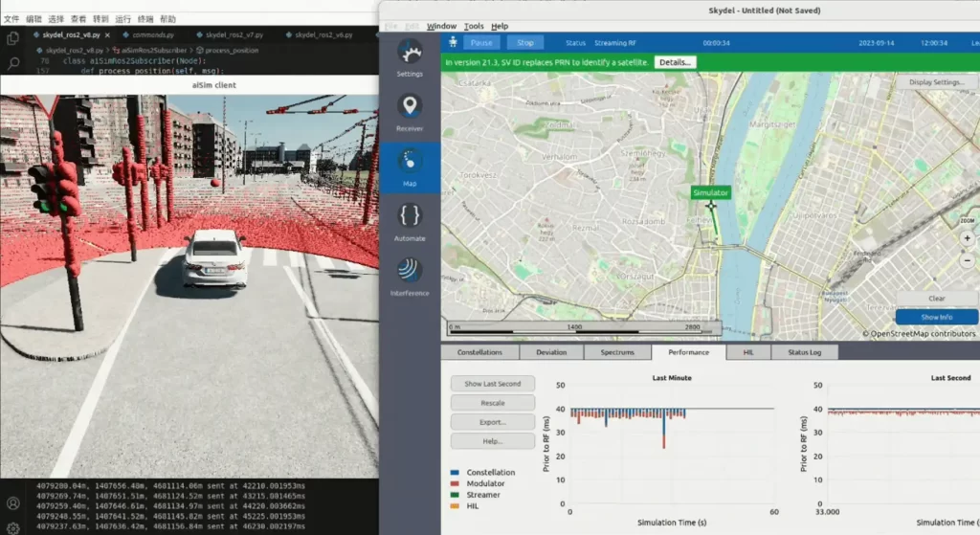The height and width of the screenshot is (535, 980).
Task: Click the Show Info button on map
Action: tap(936, 317)
